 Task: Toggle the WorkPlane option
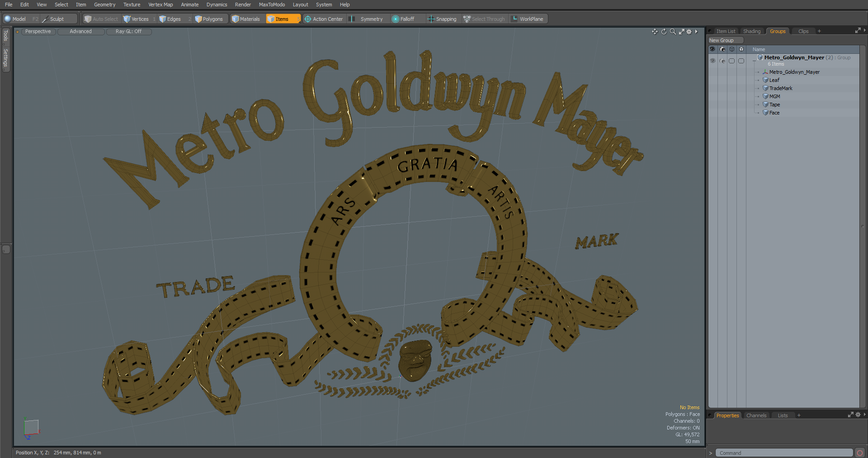coord(528,19)
